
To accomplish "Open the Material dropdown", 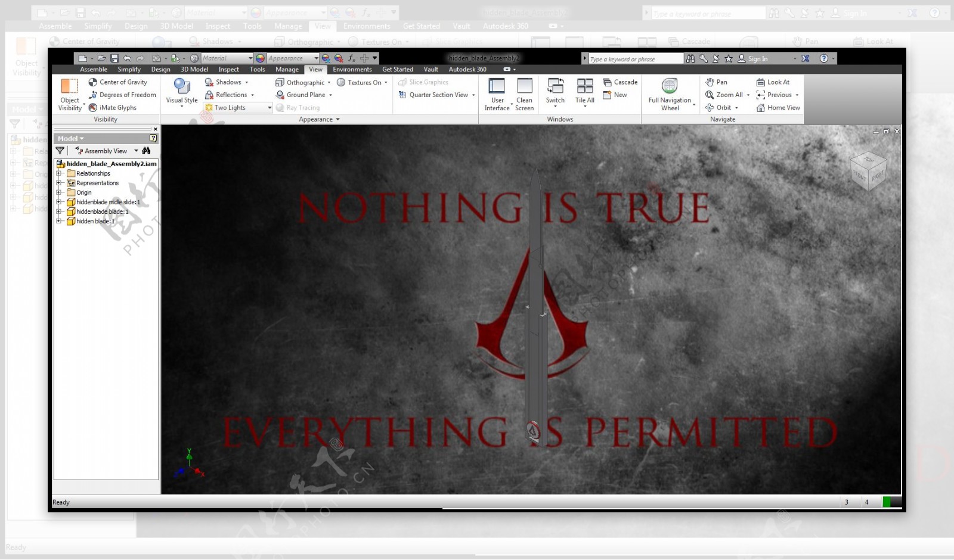I will (x=227, y=58).
